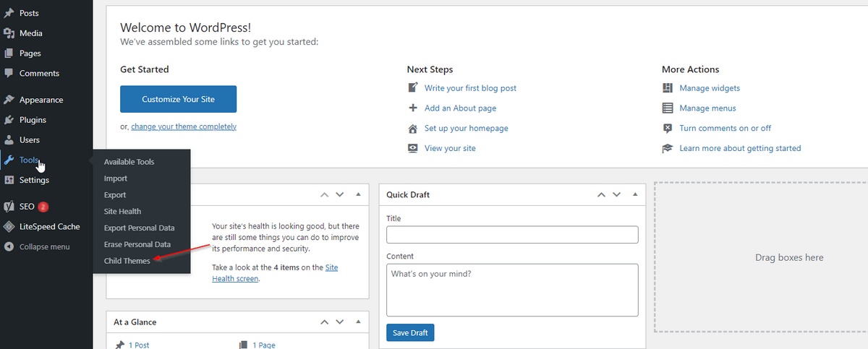Click the Collapse menu label
Viewport: 868px width, 349px height.
click(x=45, y=246)
